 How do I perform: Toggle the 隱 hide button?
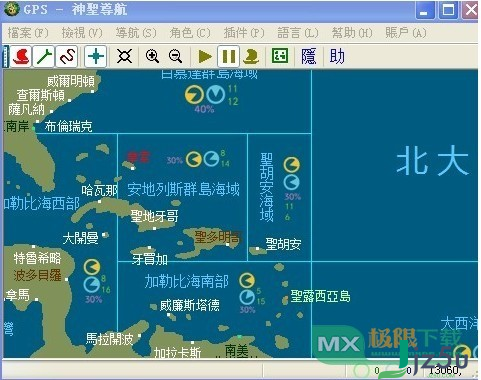click(x=308, y=56)
